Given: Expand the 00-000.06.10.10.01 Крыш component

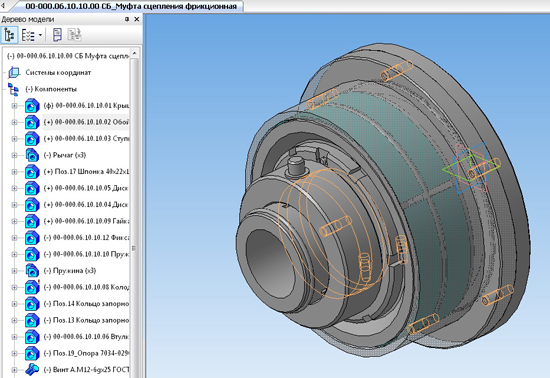Looking at the screenshot, I should [x=14, y=106].
